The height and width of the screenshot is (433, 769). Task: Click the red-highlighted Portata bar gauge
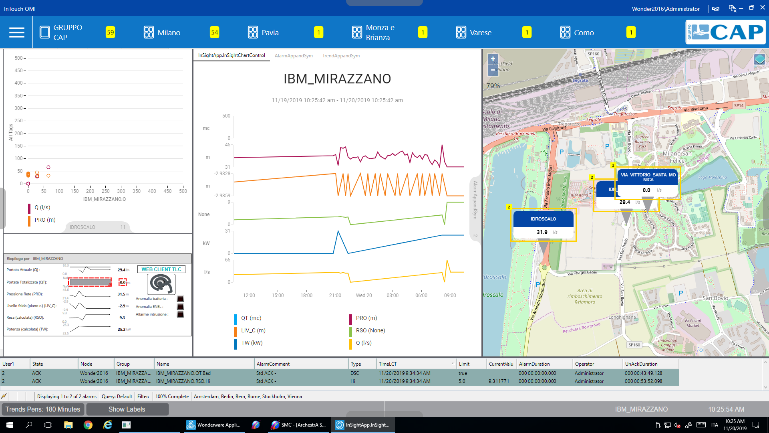[90, 282]
